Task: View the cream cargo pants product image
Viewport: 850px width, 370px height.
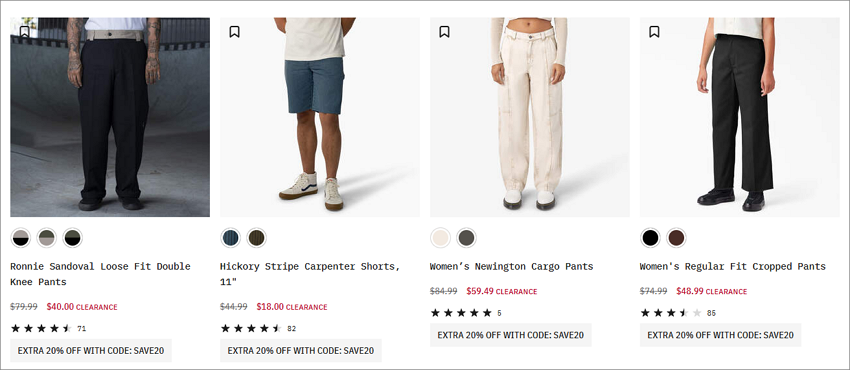Action: (530, 117)
